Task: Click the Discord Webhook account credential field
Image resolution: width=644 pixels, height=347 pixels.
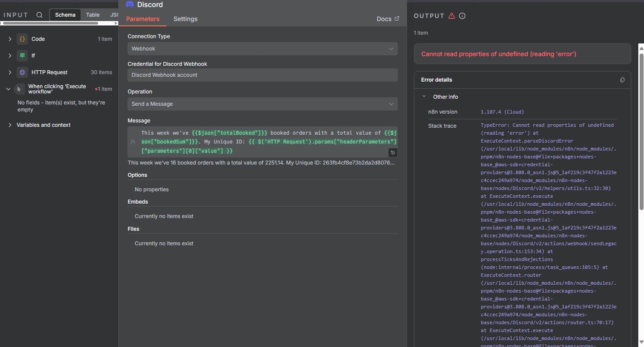Action: tap(262, 75)
